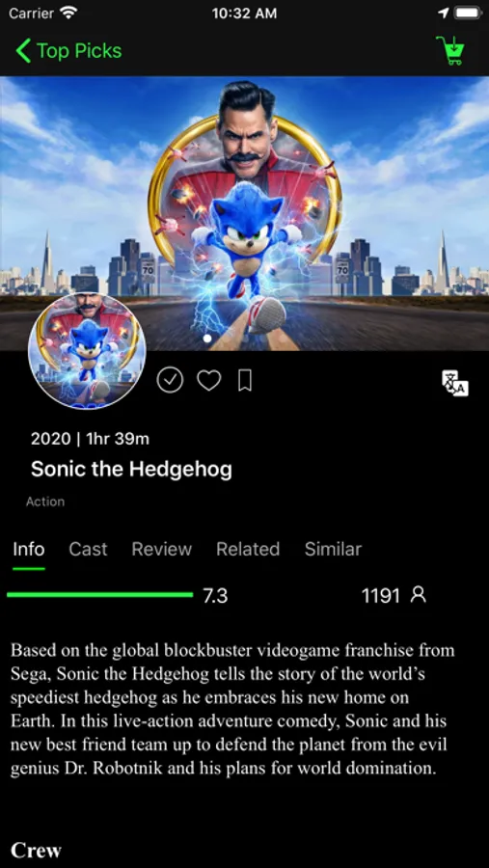Tap the location arrow in status bar
The height and width of the screenshot is (868, 489).
tap(443, 14)
